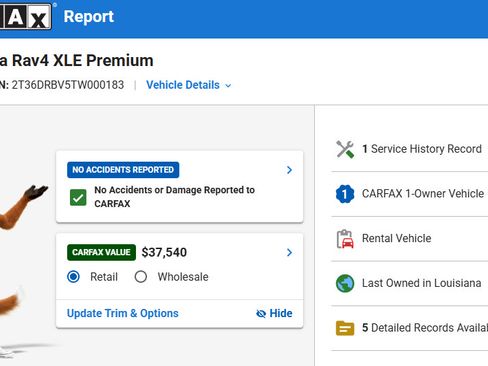Image resolution: width=488 pixels, height=366 pixels.
Task: Select the Wholesale radio button
Action: click(141, 277)
